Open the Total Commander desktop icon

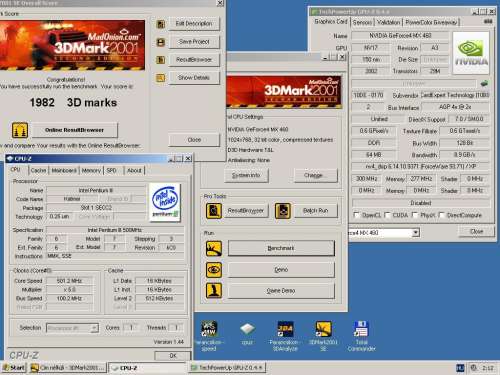pyautogui.click(x=362, y=335)
